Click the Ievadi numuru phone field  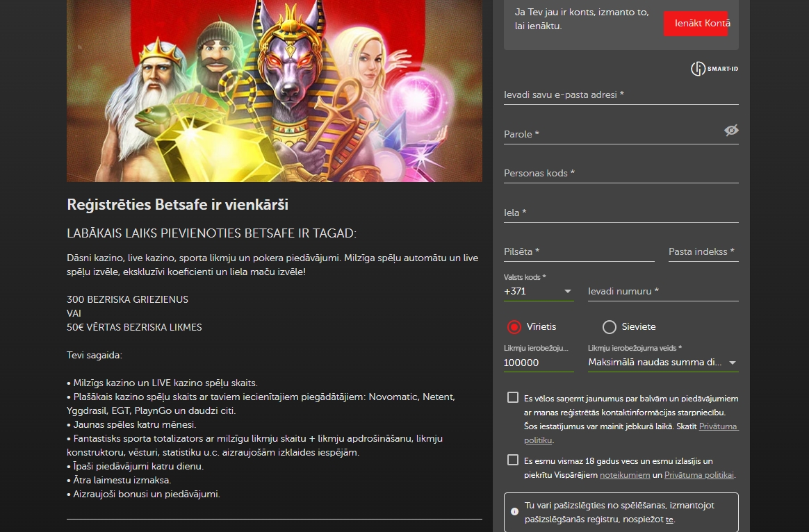[x=664, y=291]
